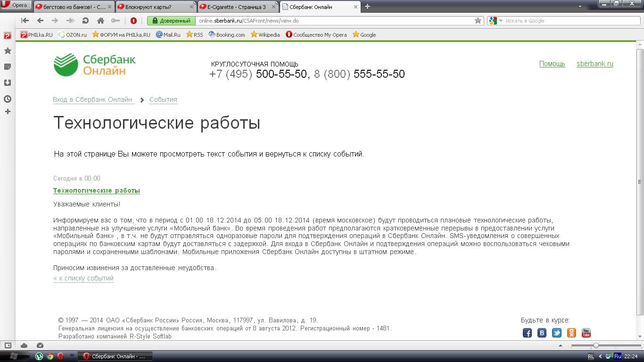The width and height of the screenshot is (644, 362).
Task: Reload the page with Reload icon
Action: [x=85, y=21]
